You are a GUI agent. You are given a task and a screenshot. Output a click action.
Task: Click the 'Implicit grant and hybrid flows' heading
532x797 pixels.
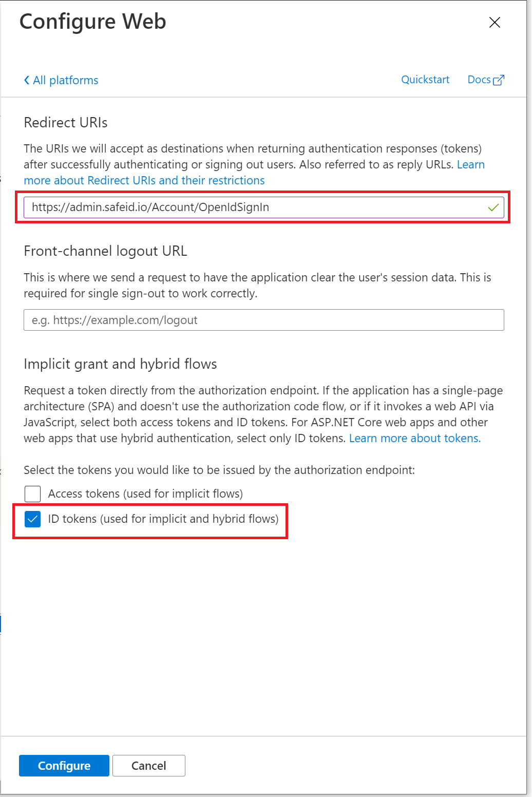120,364
